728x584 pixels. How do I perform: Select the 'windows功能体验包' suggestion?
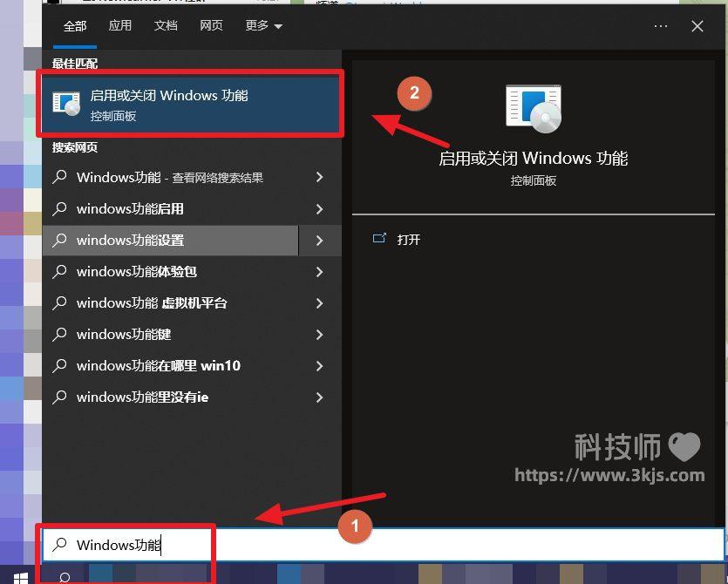point(170,272)
